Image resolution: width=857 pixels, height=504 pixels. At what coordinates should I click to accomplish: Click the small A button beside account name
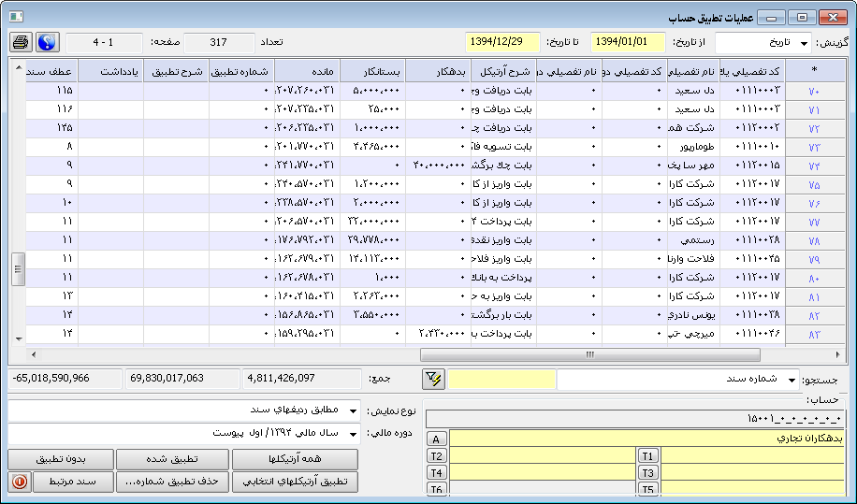(x=436, y=439)
